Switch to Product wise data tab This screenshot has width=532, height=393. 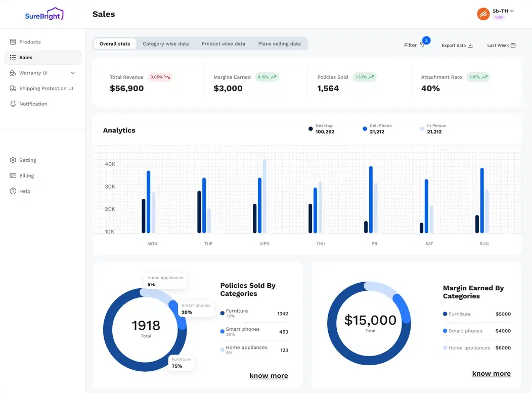click(223, 43)
